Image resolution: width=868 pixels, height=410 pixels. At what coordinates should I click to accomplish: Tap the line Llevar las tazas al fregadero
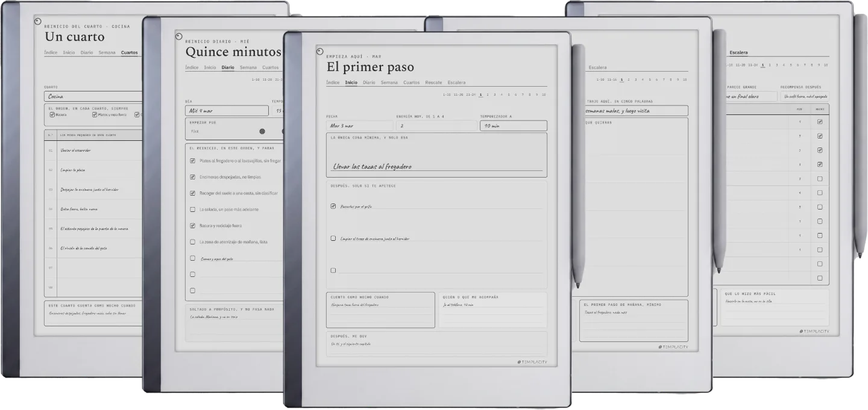[436, 167]
